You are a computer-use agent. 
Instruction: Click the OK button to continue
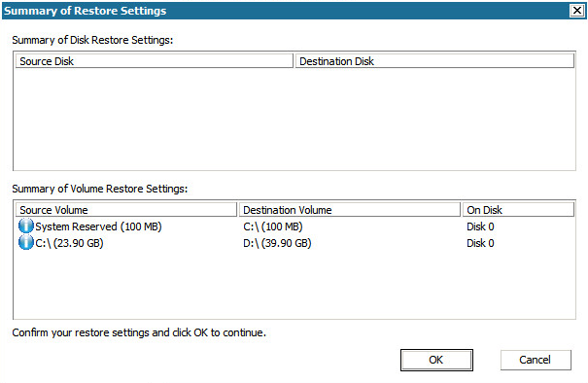(436, 360)
